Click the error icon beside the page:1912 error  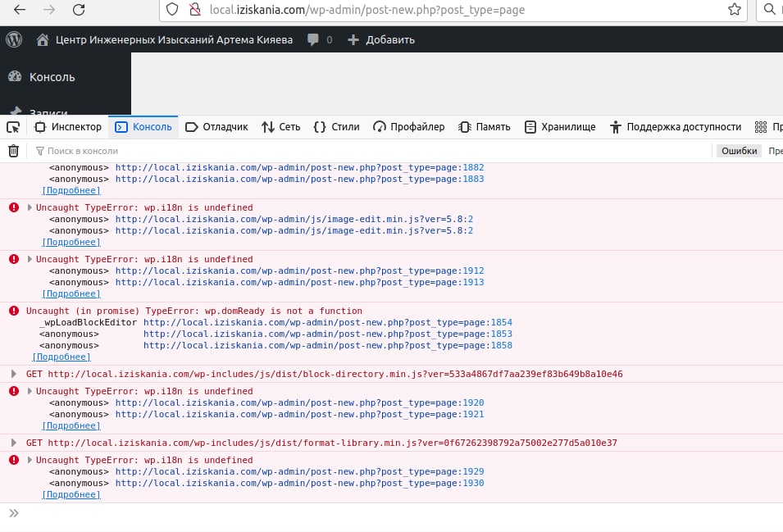coord(14,259)
